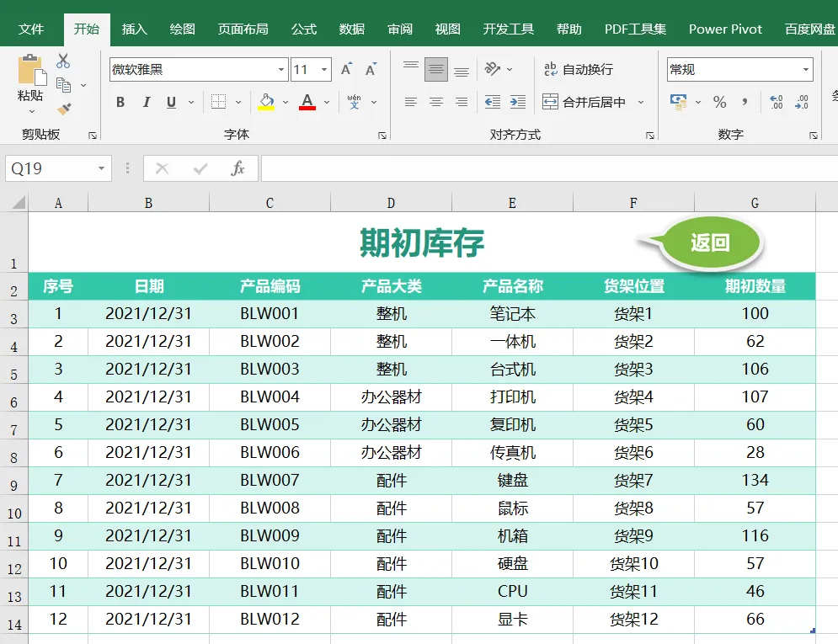
Task: Expand fill color options arrow
Action: click(286, 102)
